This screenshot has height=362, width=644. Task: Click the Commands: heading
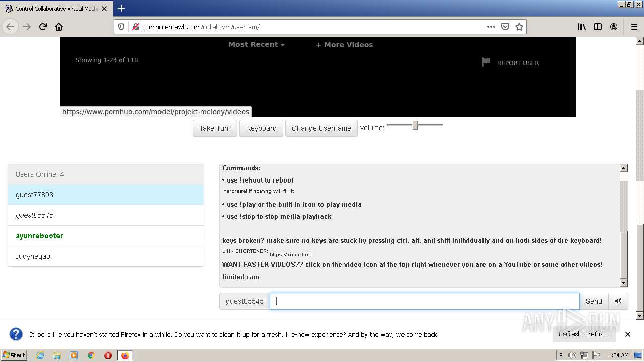241,168
